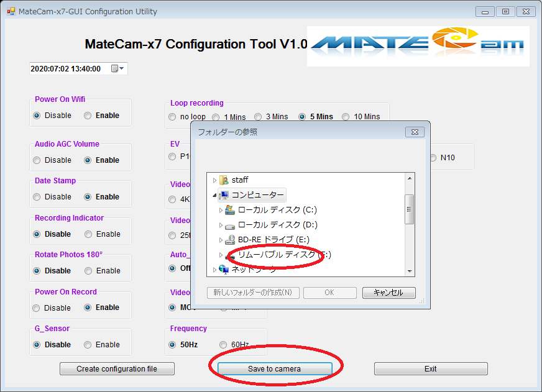Set Power On Wifi to Disable
Viewport: 542px width, 392px height.
37,116
